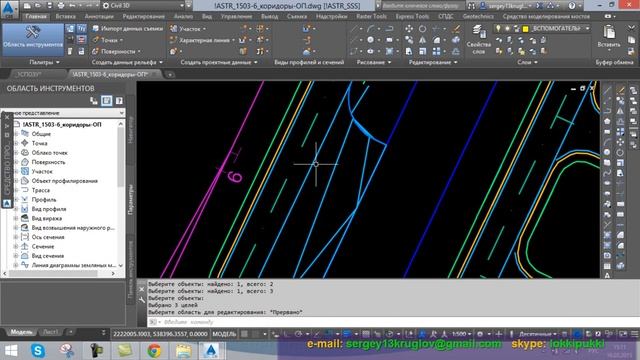This screenshot has height=360, width=640.
Task: Select the Erase tool icon
Action: coord(456,29)
